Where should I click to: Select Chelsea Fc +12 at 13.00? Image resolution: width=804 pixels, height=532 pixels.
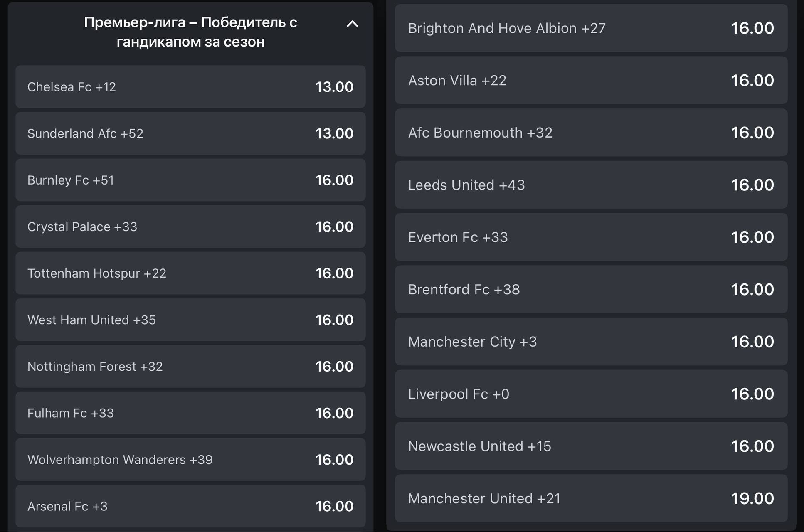tap(190, 87)
